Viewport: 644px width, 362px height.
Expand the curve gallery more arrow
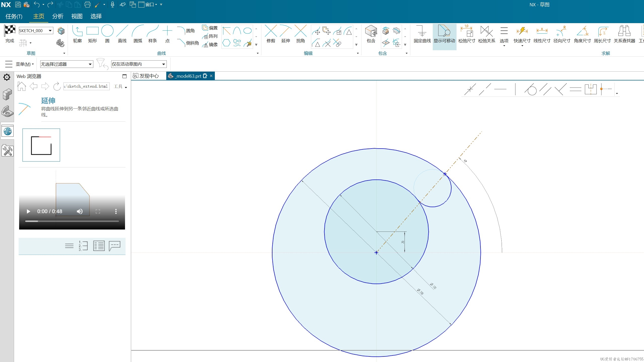(256, 45)
